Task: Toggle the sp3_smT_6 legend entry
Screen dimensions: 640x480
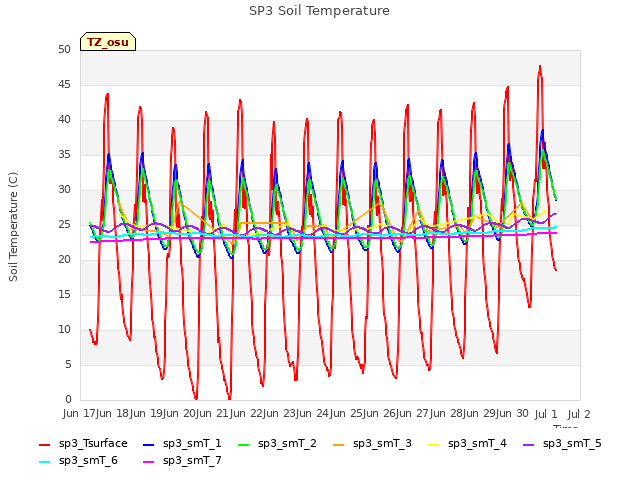Action: point(78,461)
